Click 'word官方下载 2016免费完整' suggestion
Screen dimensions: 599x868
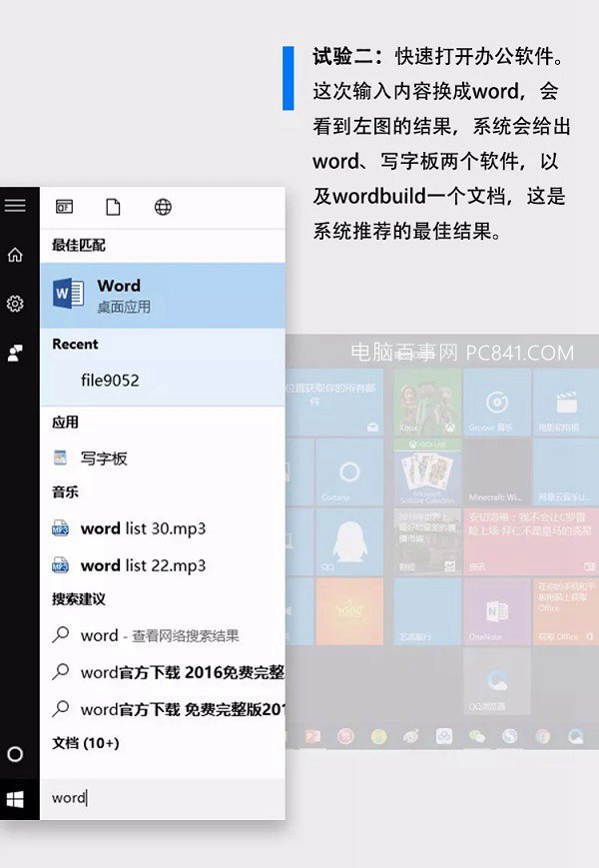pos(170,672)
